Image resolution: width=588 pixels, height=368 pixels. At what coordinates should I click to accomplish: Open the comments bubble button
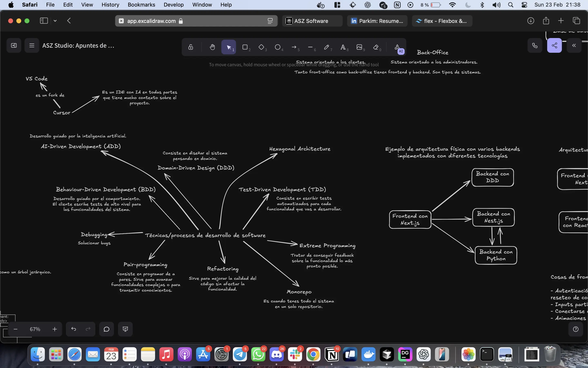(106, 329)
